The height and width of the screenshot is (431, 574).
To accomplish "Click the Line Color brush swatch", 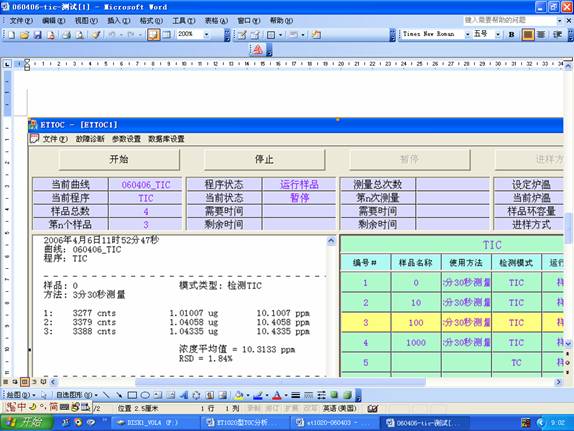I will coord(258,395).
